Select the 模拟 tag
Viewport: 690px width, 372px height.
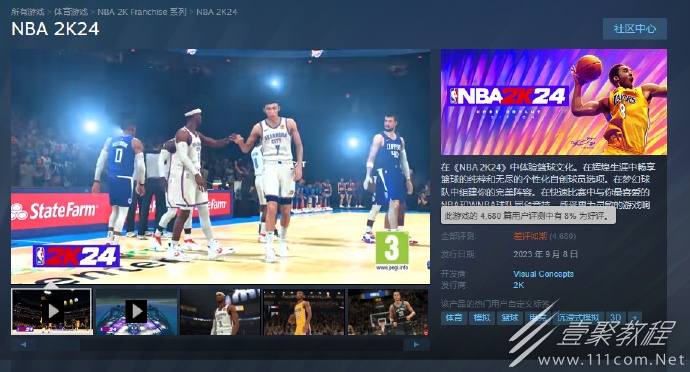pos(481,318)
